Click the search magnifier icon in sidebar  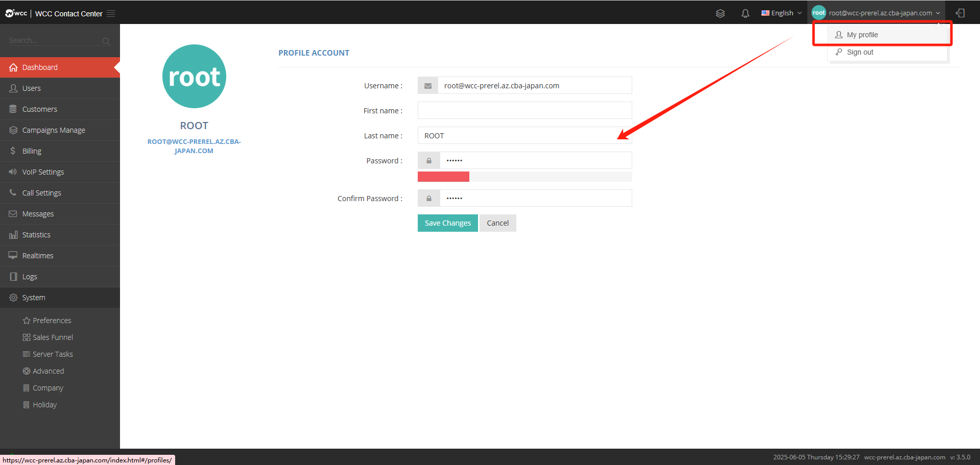click(x=106, y=41)
